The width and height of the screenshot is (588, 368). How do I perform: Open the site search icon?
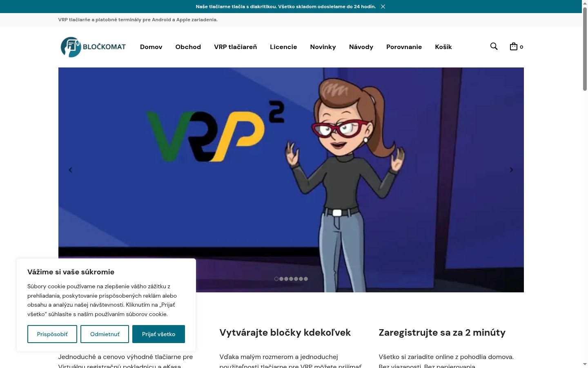[x=494, y=47]
